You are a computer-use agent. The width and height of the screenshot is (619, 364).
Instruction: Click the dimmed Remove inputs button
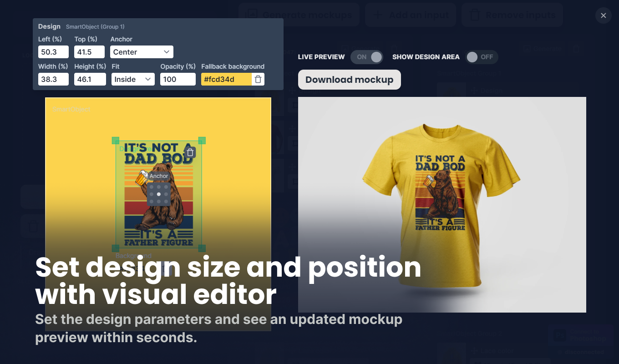pyautogui.click(x=512, y=15)
